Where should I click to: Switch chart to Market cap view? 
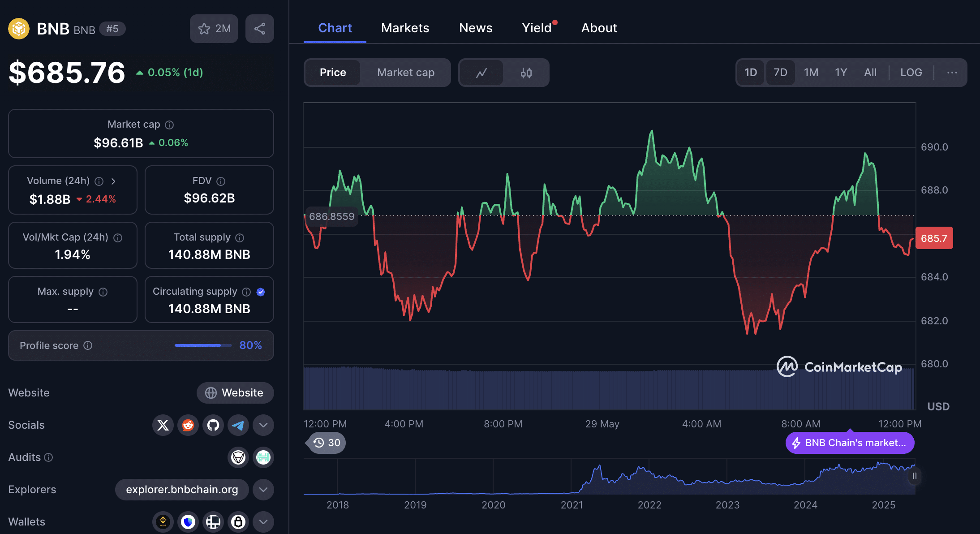click(x=406, y=73)
